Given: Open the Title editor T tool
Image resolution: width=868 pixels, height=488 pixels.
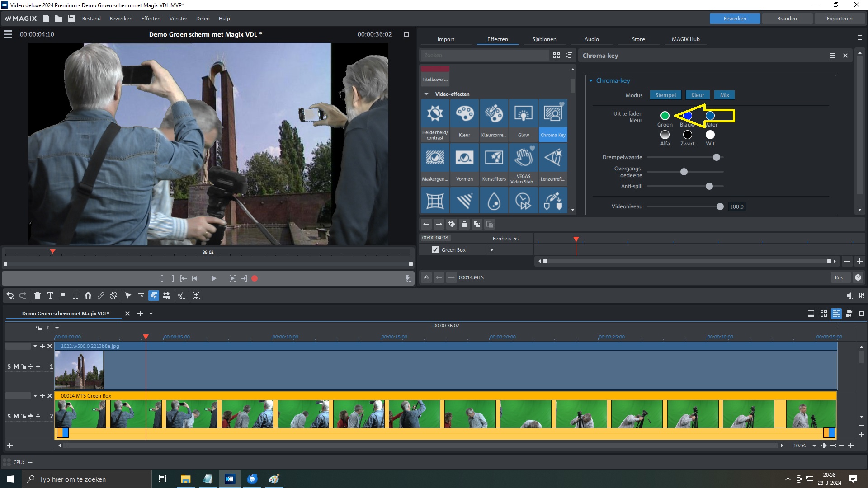Looking at the screenshot, I should [50, 296].
